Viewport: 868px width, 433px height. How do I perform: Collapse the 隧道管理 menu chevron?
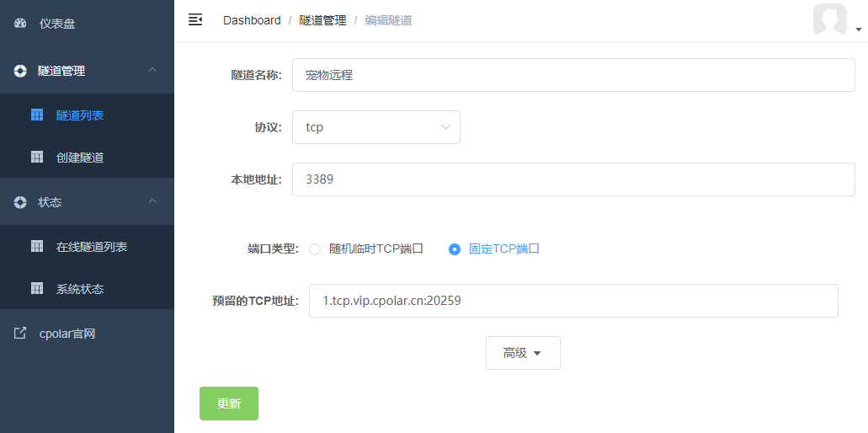[153, 70]
